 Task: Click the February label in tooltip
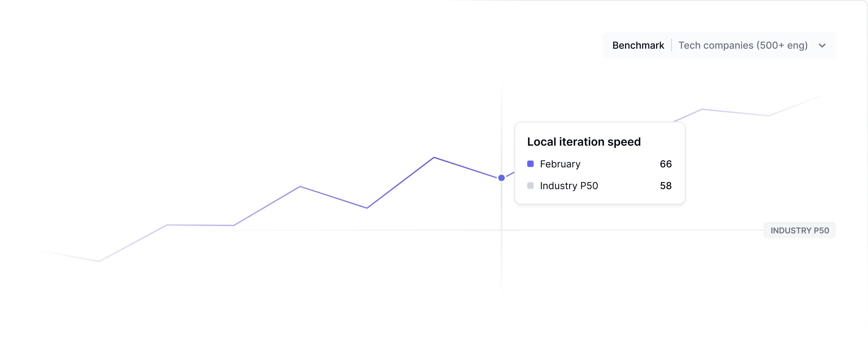click(560, 164)
